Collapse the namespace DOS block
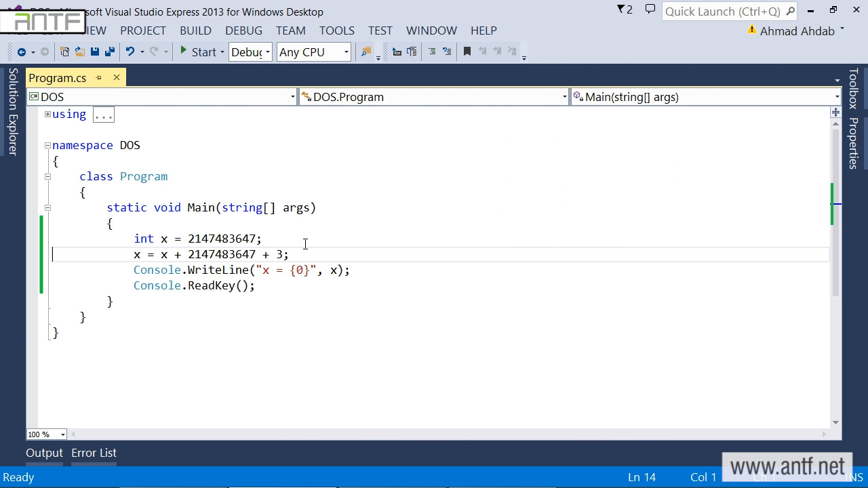The image size is (868, 488). 47,145
